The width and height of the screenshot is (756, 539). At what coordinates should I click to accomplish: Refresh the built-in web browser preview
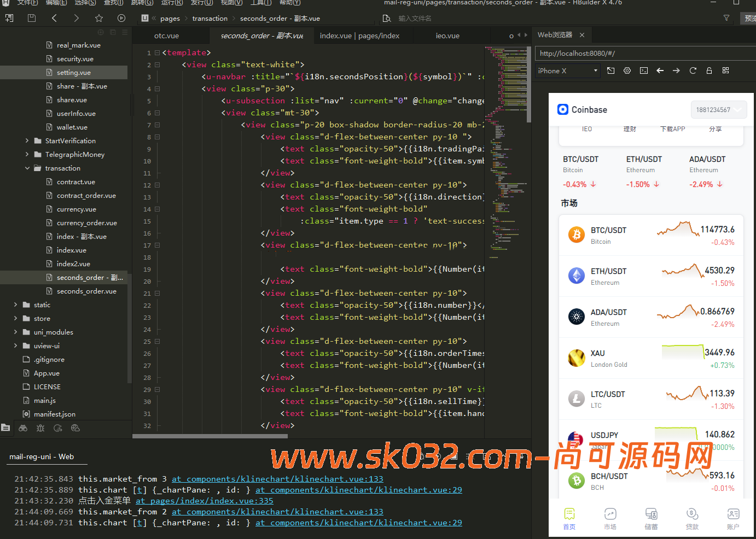pyautogui.click(x=693, y=71)
